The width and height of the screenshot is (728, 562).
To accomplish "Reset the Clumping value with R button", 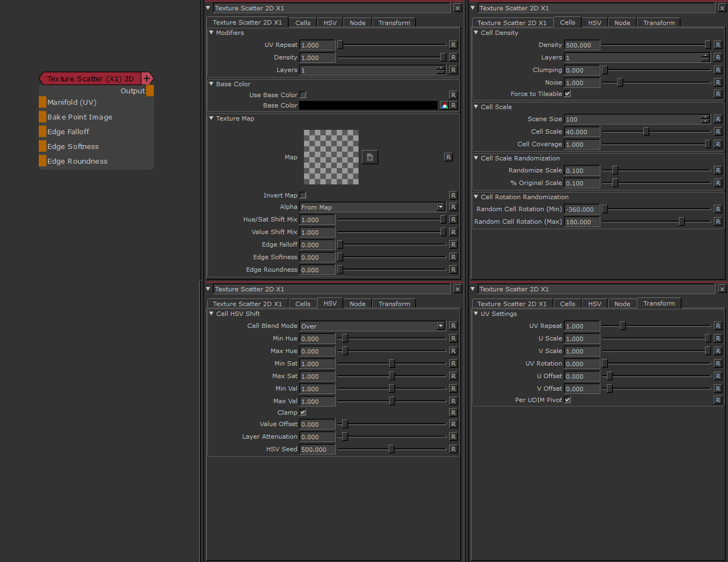I will tap(718, 70).
